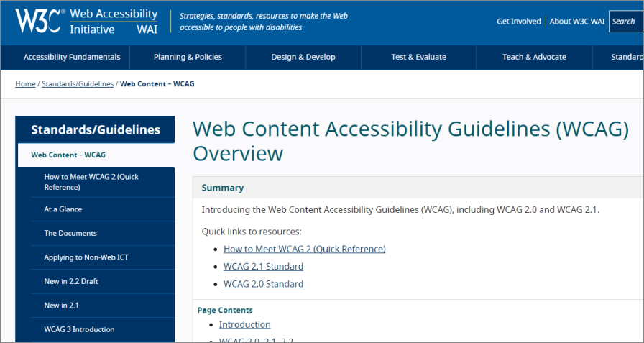Open The Documents sidebar item
The width and height of the screenshot is (644, 343).
(103, 233)
